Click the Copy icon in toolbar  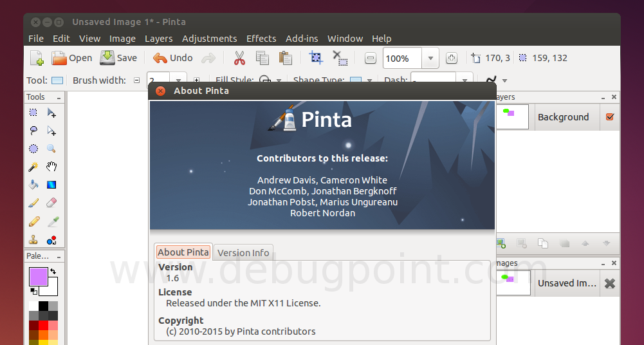click(262, 58)
